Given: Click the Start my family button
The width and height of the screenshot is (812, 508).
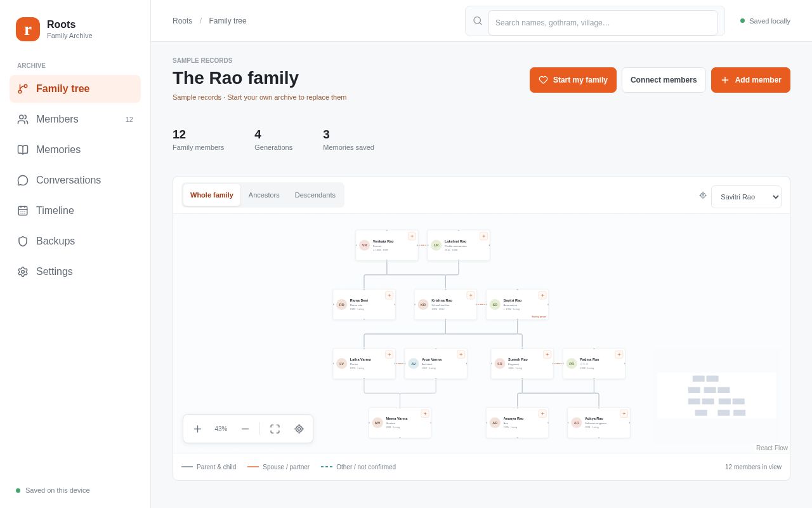Looking at the screenshot, I should point(573,80).
